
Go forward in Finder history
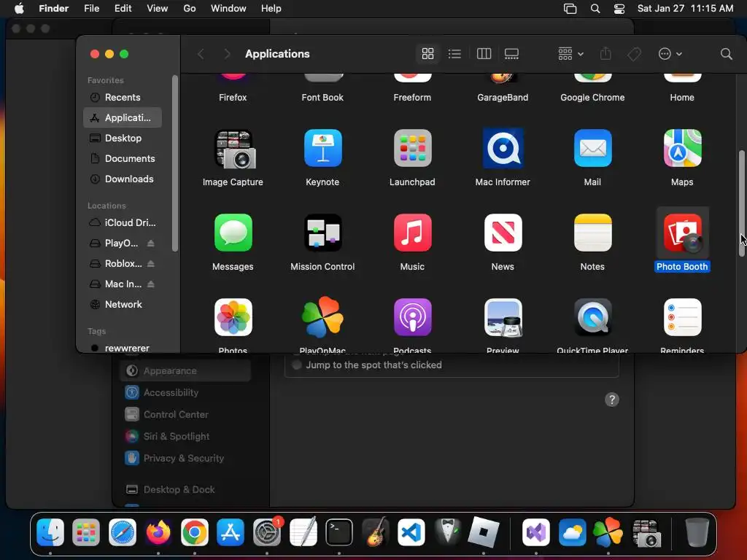point(227,54)
